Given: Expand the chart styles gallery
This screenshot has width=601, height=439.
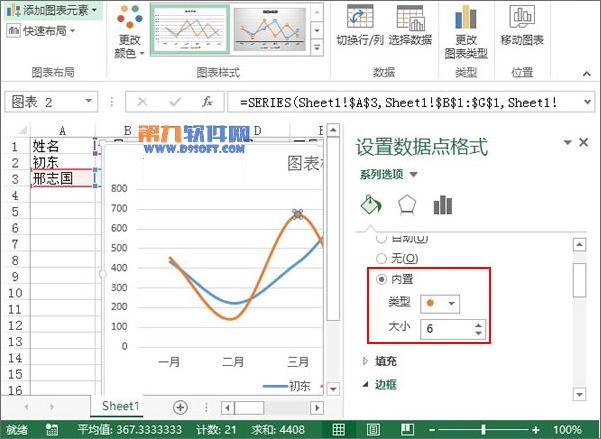Looking at the screenshot, I should pos(317,48).
